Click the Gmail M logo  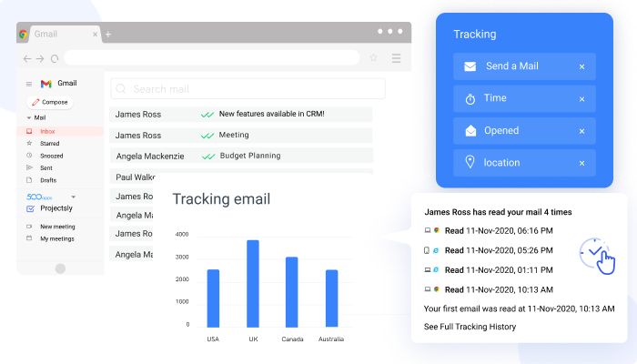(x=45, y=84)
